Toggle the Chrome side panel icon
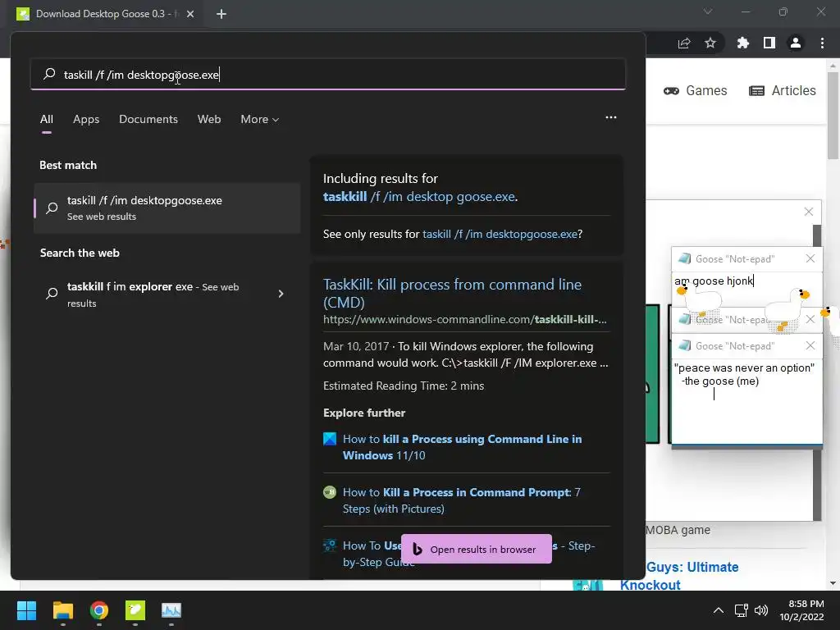 (x=769, y=43)
